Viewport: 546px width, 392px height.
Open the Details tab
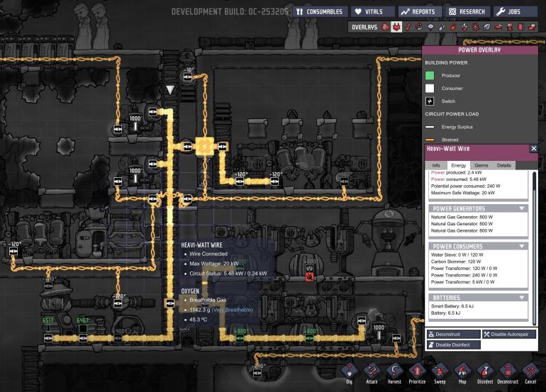(504, 165)
